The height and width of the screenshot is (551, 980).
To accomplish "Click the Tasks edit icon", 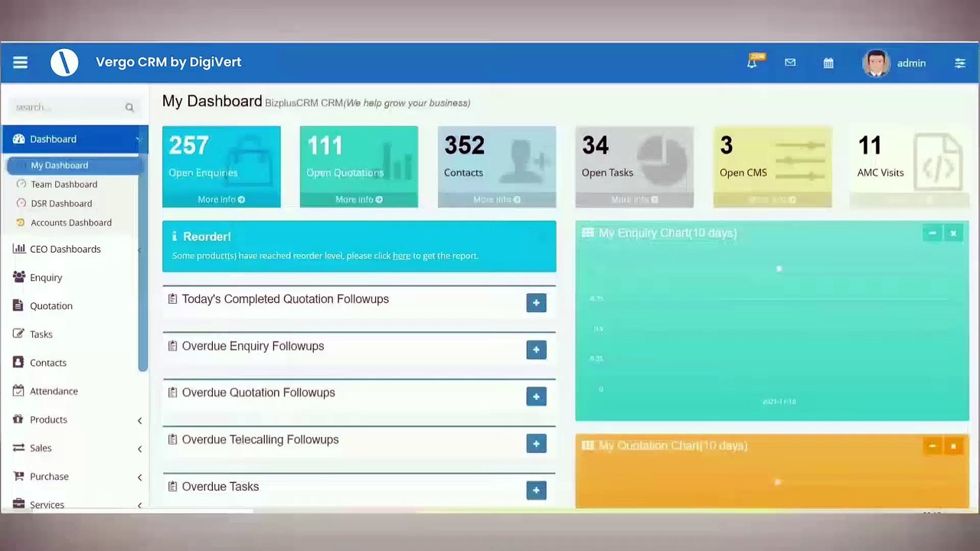I will click(18, 334).
